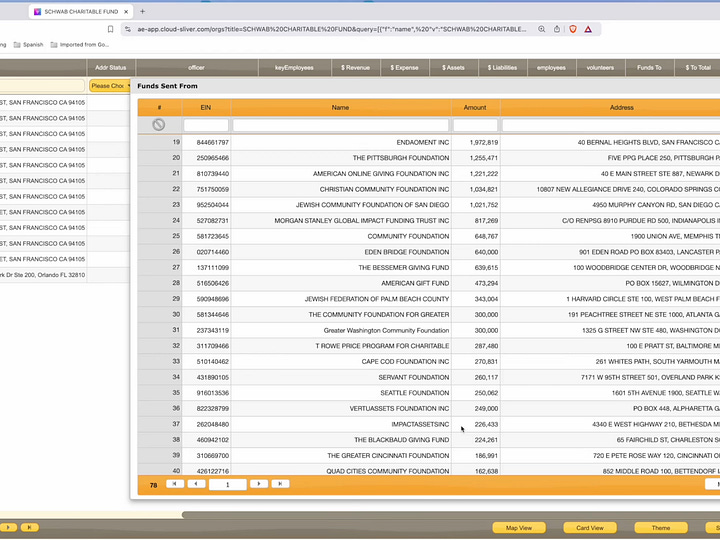Image resolution: width=720 pixels, height=540 pixels.
Task: Sort by the EIN column header
Action: (x=206, y=107)
